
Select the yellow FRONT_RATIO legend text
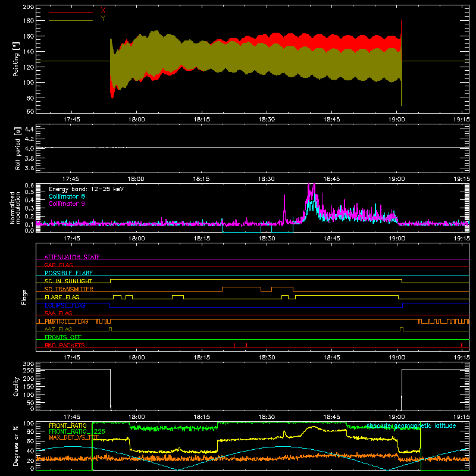click(68, 425)
